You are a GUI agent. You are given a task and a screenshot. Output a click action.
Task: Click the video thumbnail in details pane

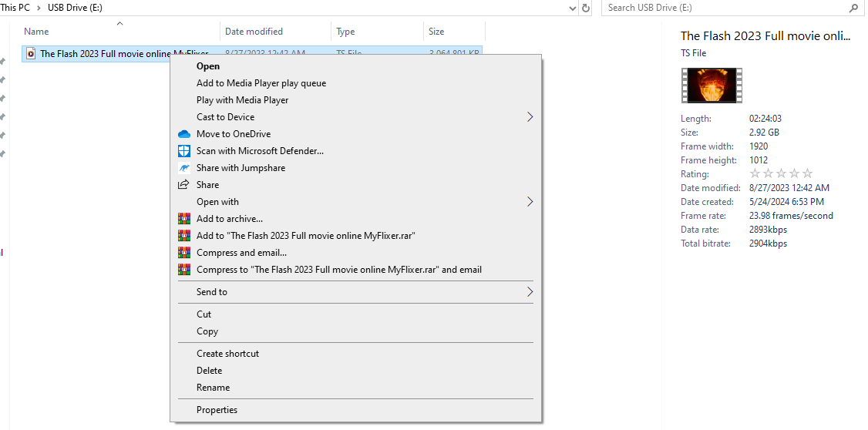[712, 86]
